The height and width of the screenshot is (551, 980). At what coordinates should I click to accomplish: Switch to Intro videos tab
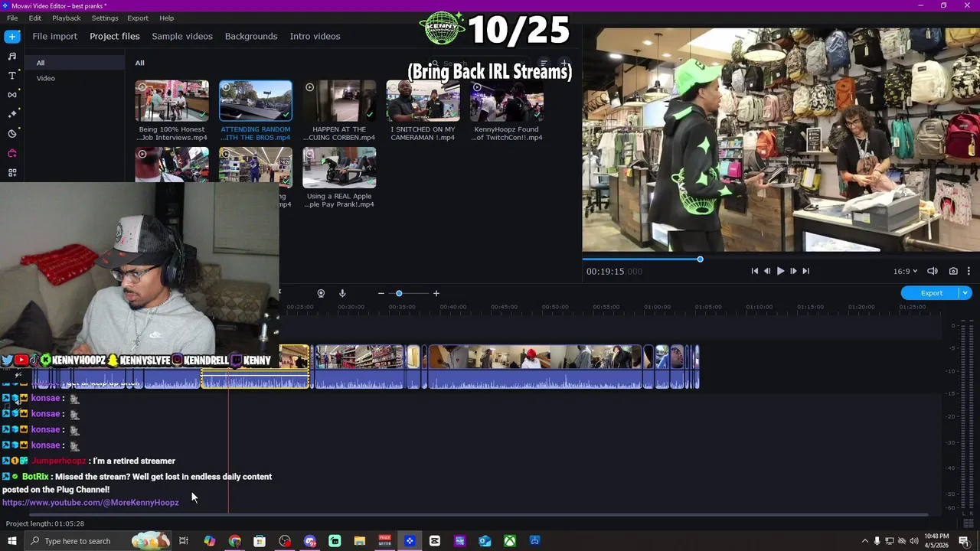pyautogui.click(x=315, y=36)
